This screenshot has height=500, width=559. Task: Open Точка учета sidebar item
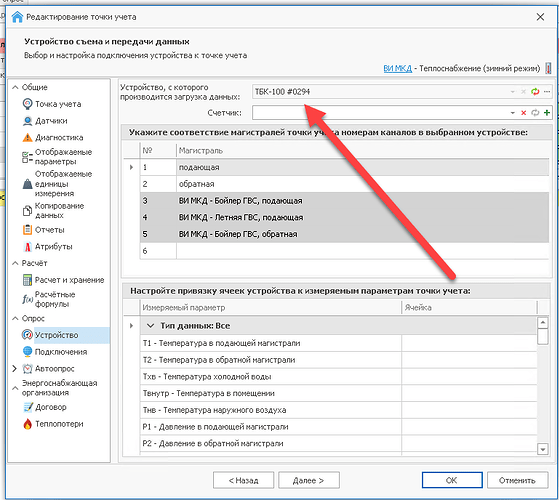[x=52, y=104]
